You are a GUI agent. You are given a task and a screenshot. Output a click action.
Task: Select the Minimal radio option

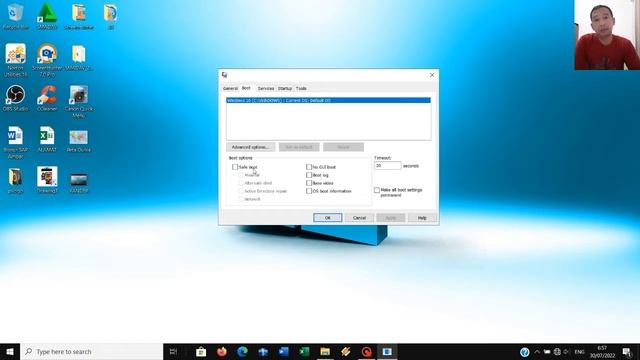click(x=241, y=175)
